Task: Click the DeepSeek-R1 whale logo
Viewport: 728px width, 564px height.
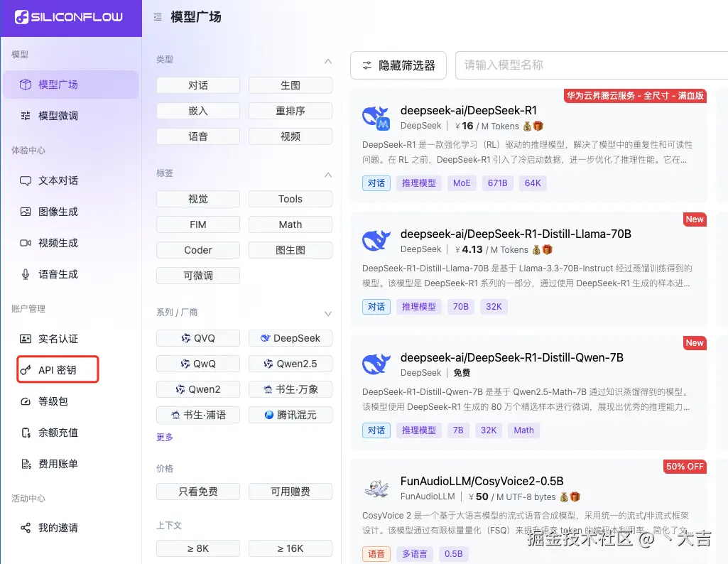Action: click(376, 117)
